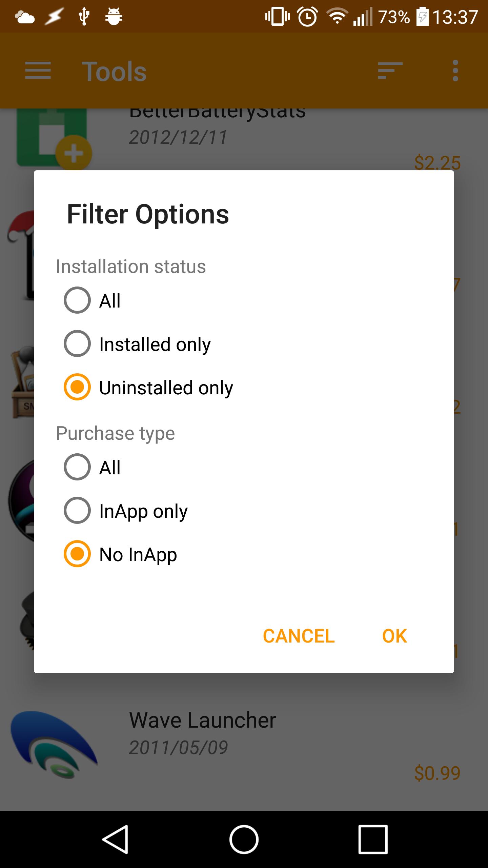
Task: Open the overflow menu
Action: pyautogui.click(x=456, y=71)
